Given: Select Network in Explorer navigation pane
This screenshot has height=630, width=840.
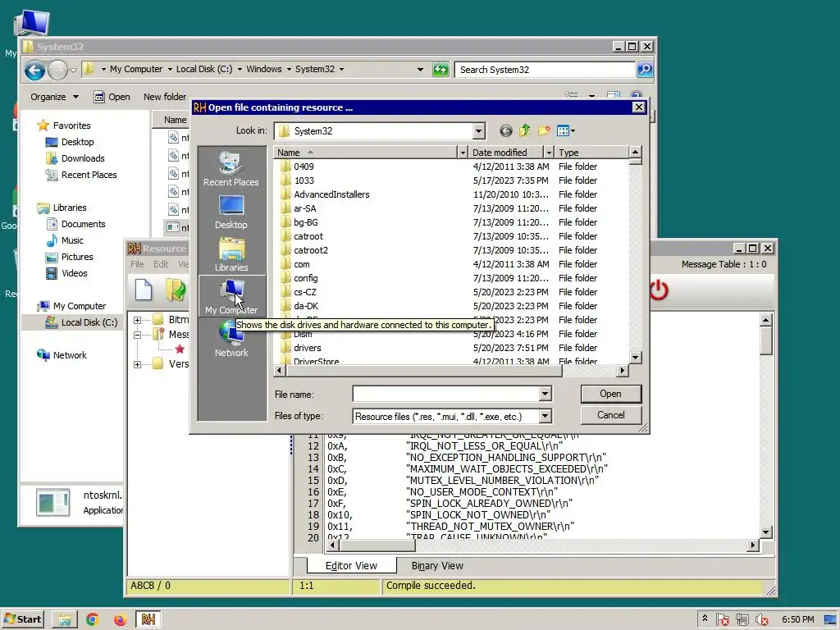Looking at the screenshot, I should pyautogui.click(x=70, y=355).
